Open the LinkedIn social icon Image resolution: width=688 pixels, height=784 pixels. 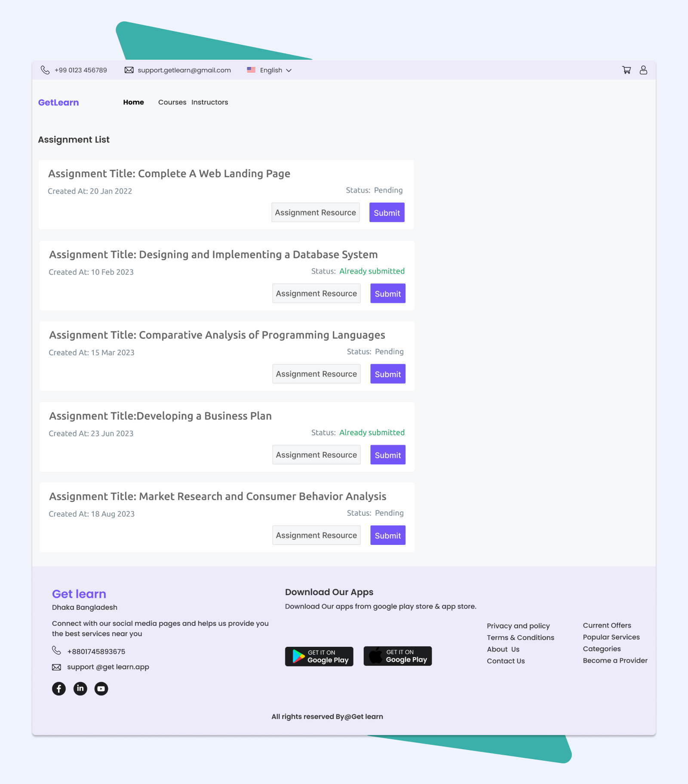(x=80, y=689)
